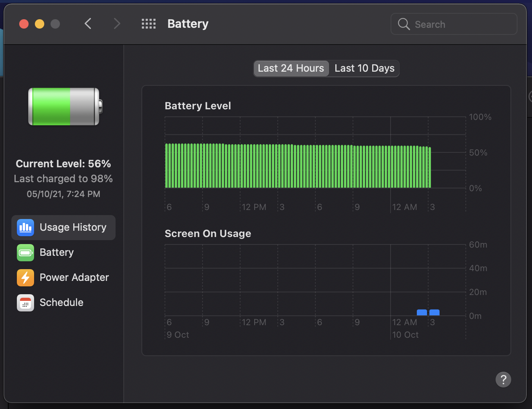The height and width of the screenshot is (409, 532).
Task: Click the orange Power Adapter lightning icon
Action: tap(25, 278)
